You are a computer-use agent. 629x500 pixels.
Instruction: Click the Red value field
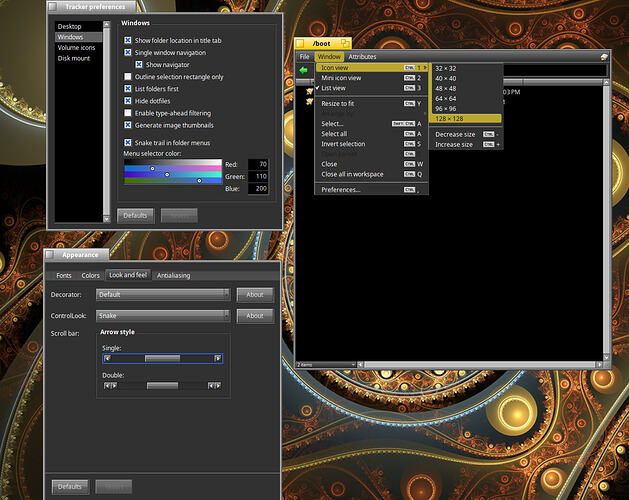(258, 164)
